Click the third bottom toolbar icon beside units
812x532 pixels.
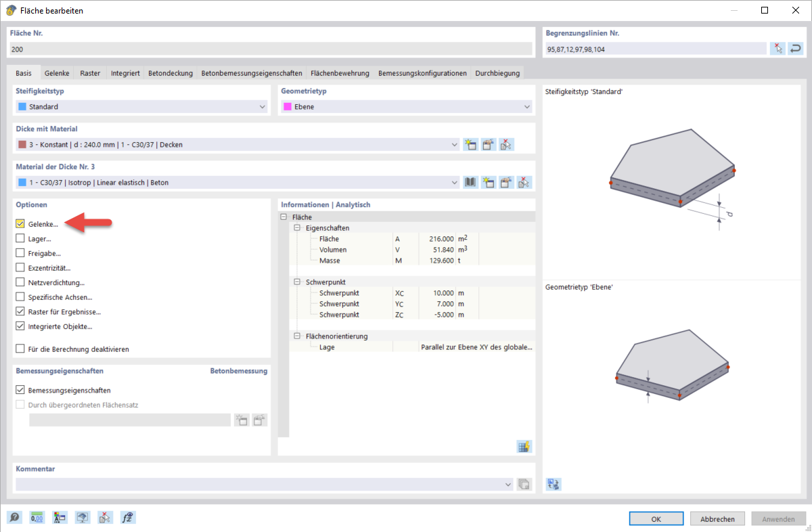click(x=60, y=517)
